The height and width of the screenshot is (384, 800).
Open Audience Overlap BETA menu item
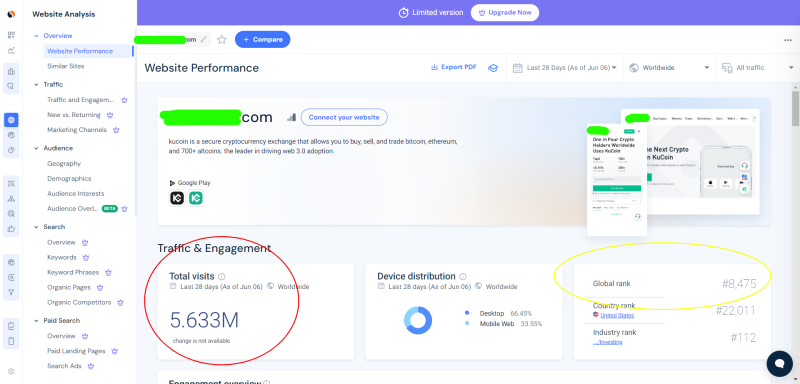tap(72, 209)
